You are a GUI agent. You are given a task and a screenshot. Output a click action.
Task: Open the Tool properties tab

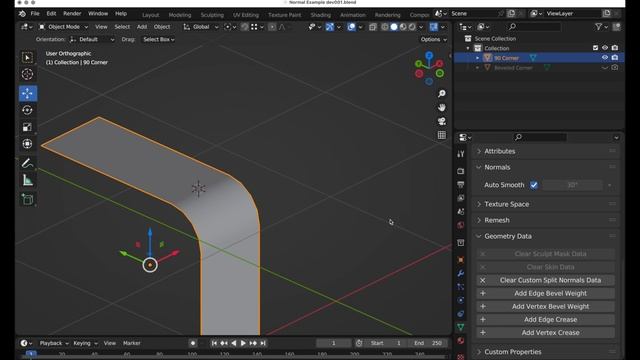461,154
